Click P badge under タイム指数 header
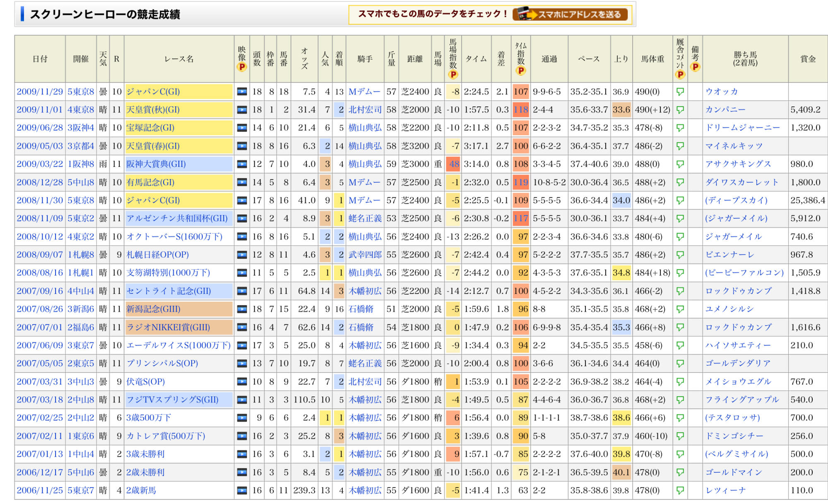The image size is (828, 504). pyautogui.click(x=521, y=71)
